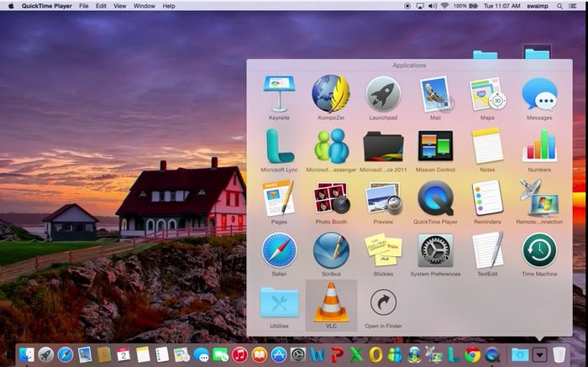The height and width of the screenshot is (367, 588).
Task: Open the Edit menu
Action: (x=101, y=6)
